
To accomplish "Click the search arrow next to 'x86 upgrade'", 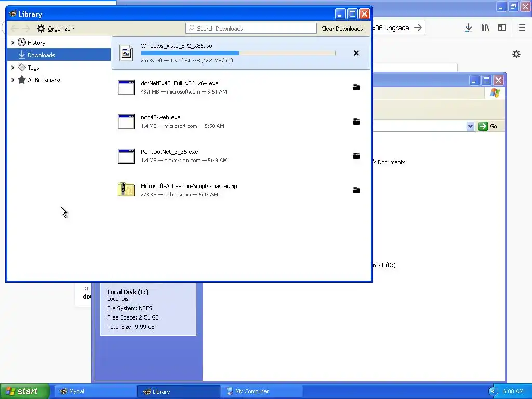I will pyautogui.click(x=418, y=28).
